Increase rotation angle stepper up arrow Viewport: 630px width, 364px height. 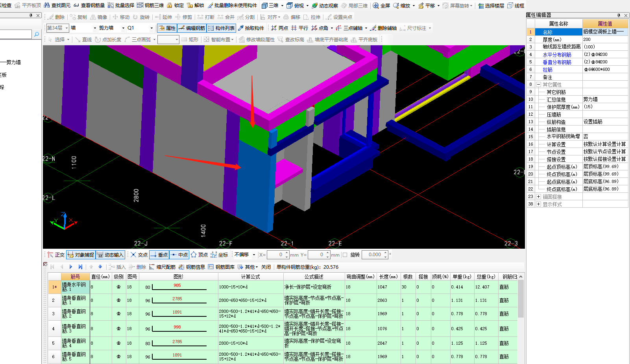click(x=386, y=253)
